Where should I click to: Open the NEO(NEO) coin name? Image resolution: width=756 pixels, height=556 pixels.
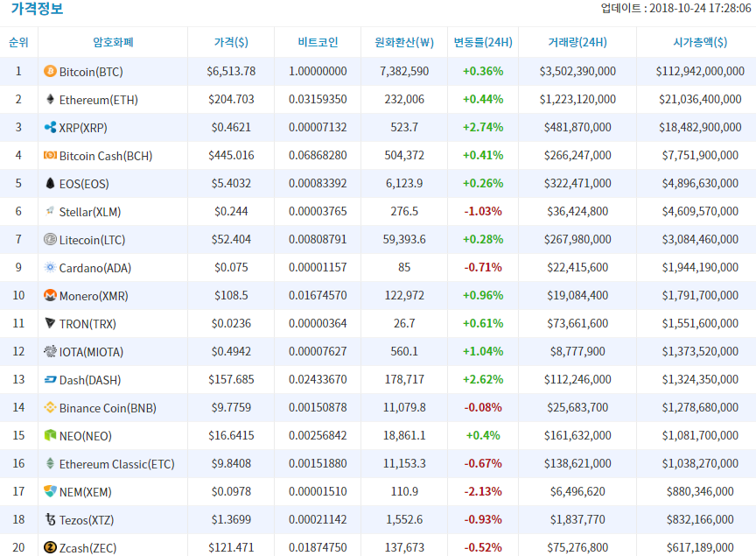(x=86, y=436)
